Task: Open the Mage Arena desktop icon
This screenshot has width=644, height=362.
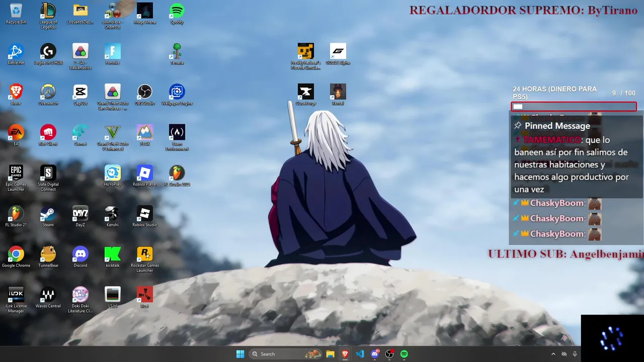Action: [145, 14]
